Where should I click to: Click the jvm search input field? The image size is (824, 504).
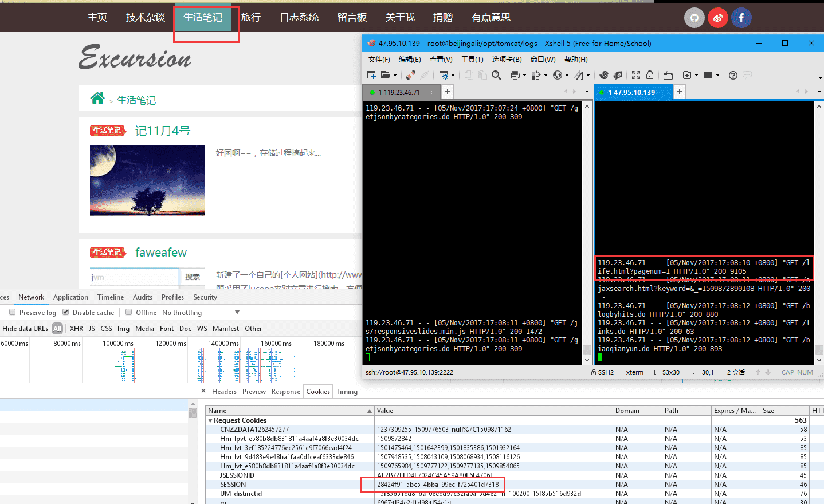[134, 277]
